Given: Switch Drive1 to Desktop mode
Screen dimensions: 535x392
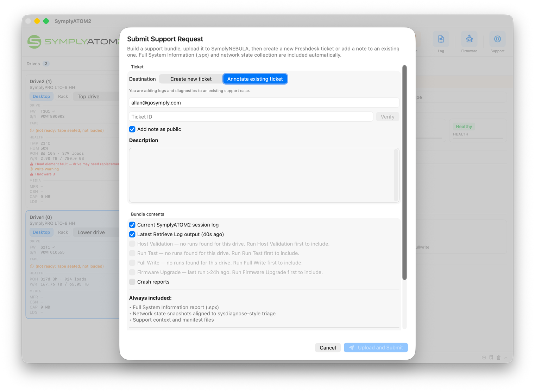Looking at the screenshot, I should point(41,232).
